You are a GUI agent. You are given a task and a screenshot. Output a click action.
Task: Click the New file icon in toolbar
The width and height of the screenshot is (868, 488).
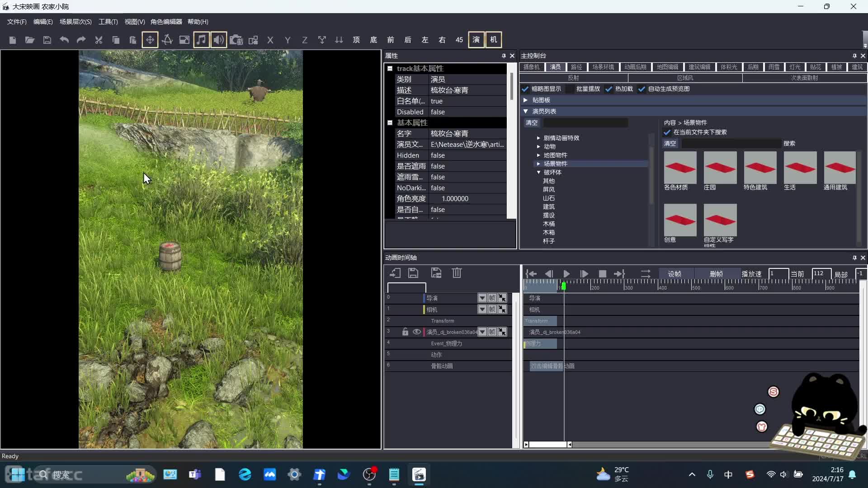(13, 40)
